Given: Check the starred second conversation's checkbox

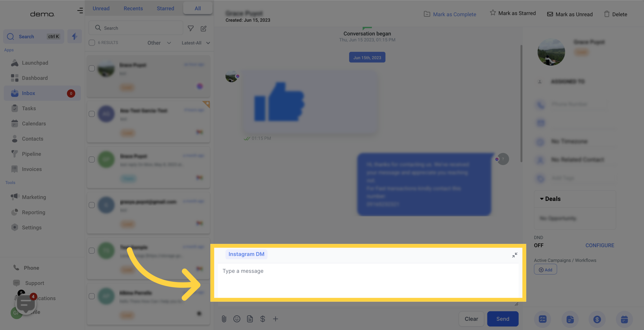Looking at the screenshot, I should tap(92, 114).
